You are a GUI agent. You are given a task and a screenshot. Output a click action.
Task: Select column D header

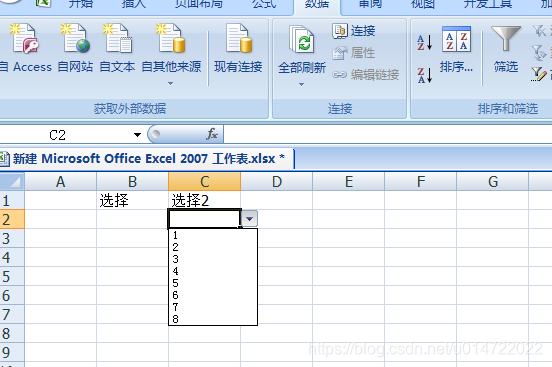pos(277,182)
